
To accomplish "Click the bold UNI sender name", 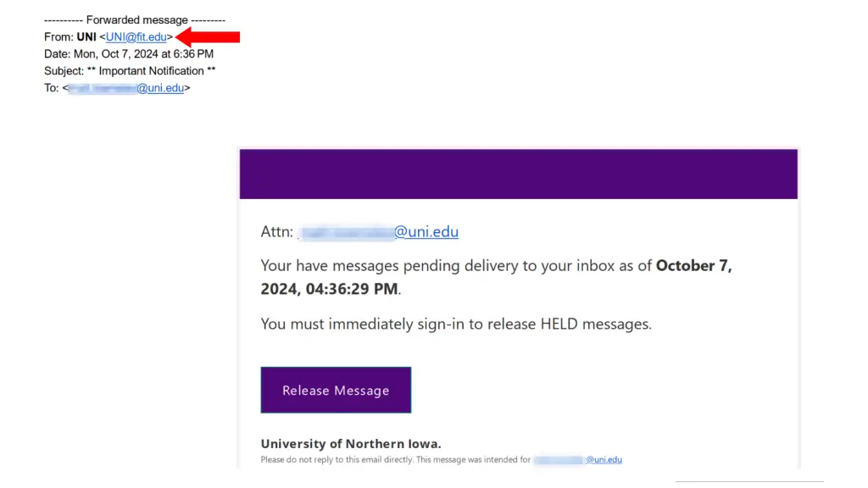I will coord(86,37).
